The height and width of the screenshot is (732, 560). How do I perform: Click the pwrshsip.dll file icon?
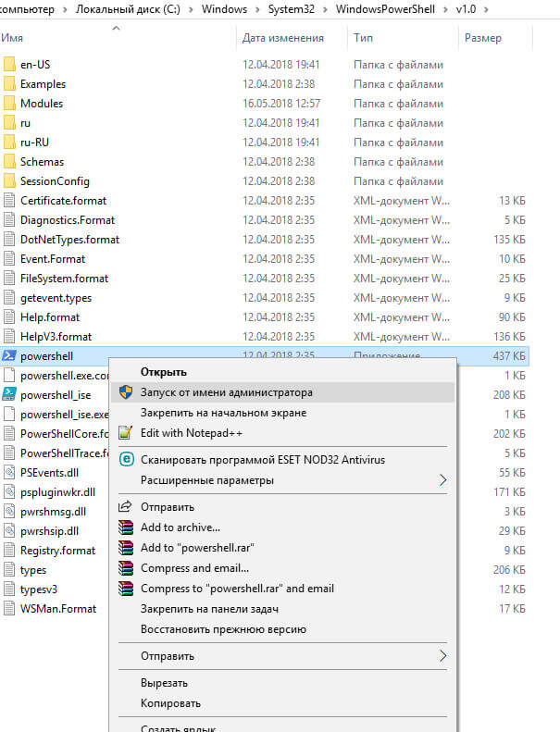pos(9,531)
